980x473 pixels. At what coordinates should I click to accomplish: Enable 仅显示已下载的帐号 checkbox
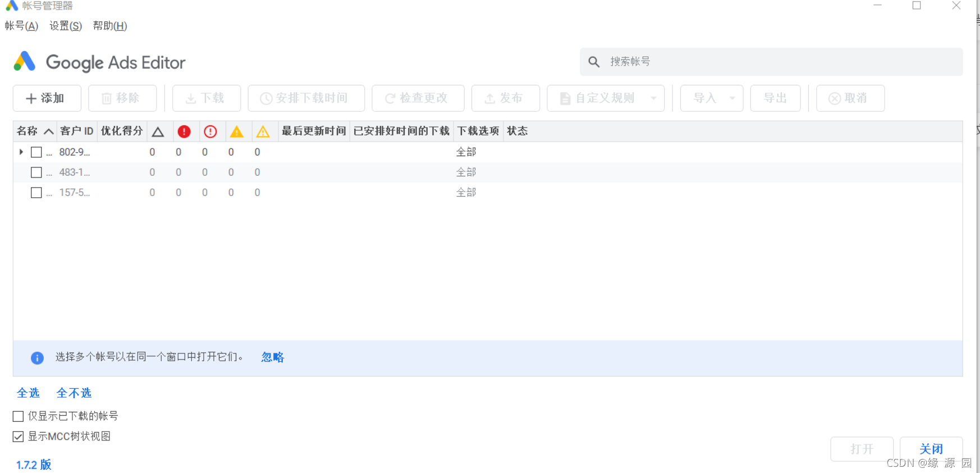[x=18, y=416]
